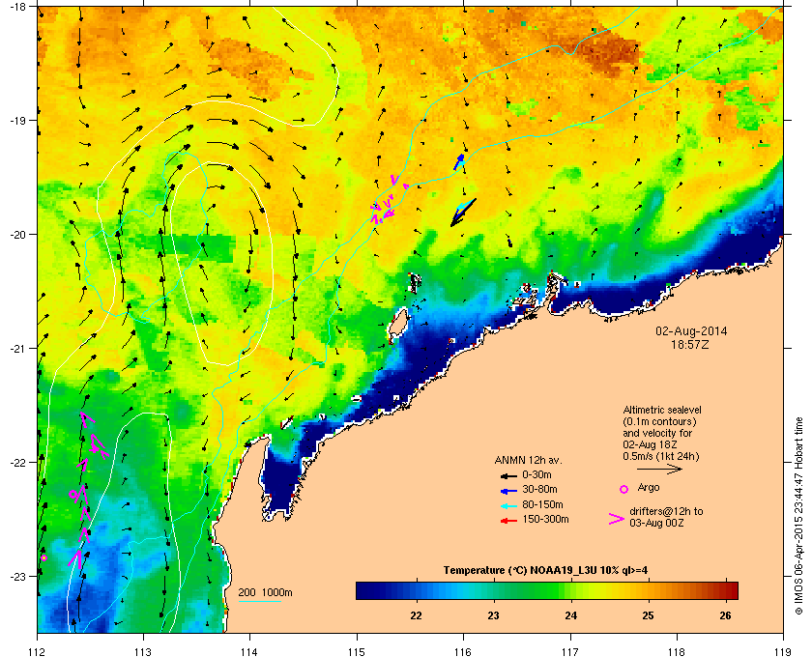Click the cyan 200 1000m isobath legend line
Image resolution: width=812 pixels, height=657 pixels.
[259, 601]
